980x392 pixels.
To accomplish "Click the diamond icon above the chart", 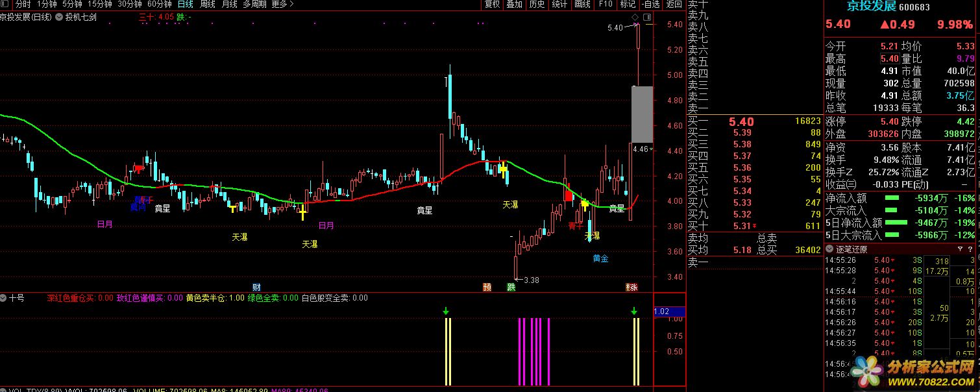I will coord(636,17).
